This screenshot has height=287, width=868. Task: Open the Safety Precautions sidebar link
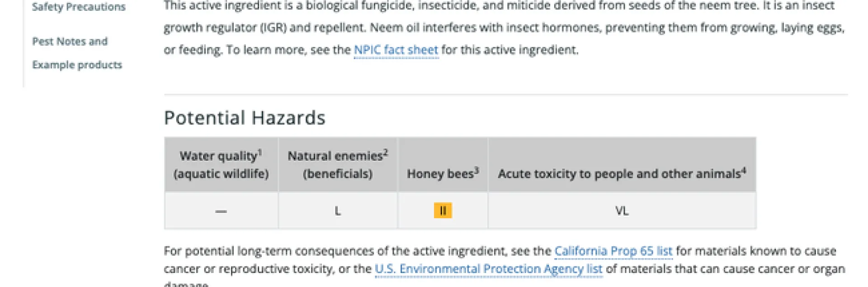(79, 7)
